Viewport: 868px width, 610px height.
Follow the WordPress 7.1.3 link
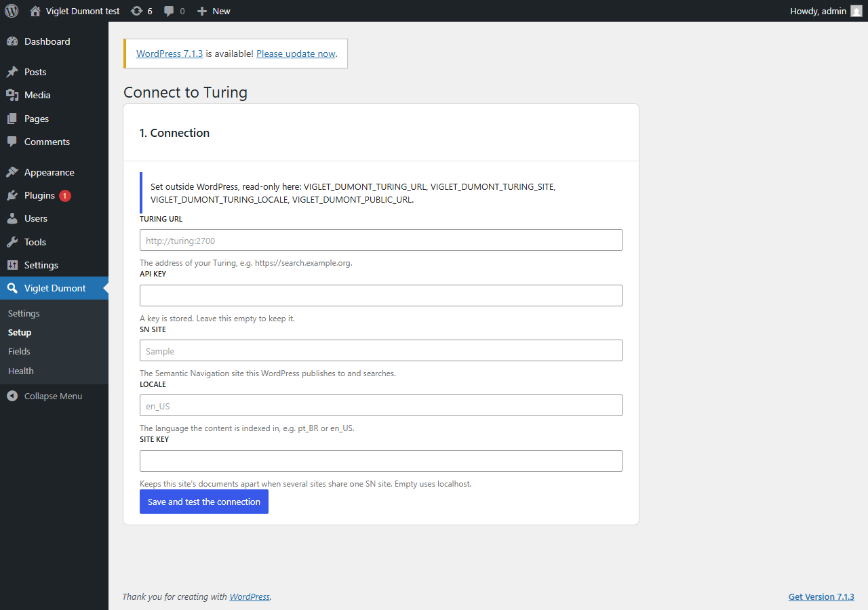(x=170, y=54)
